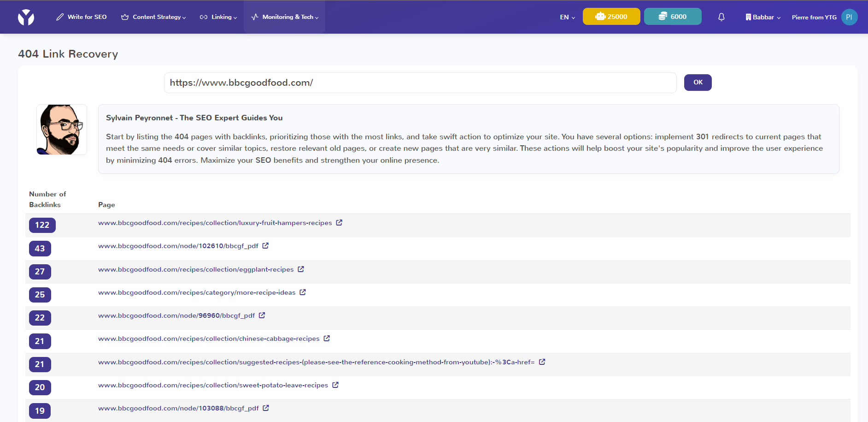The image size is (868, 422).
Task: Click the 19 backlinks badge
Action: coord(40,411)
